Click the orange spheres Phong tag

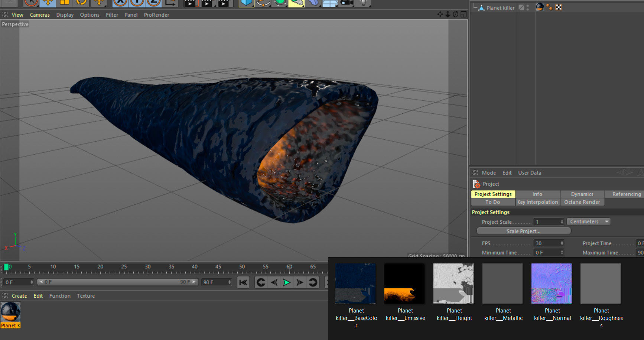[x=549, y=7]
